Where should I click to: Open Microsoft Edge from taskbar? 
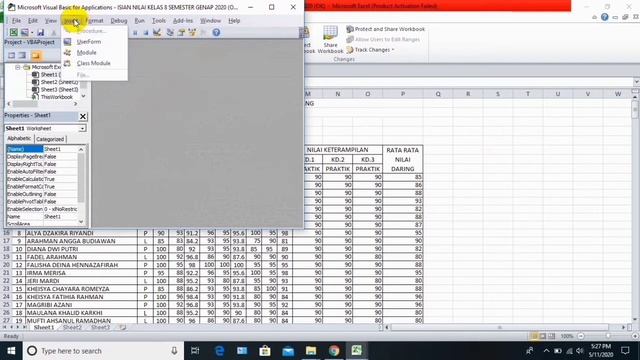click(x=219, y=351)
